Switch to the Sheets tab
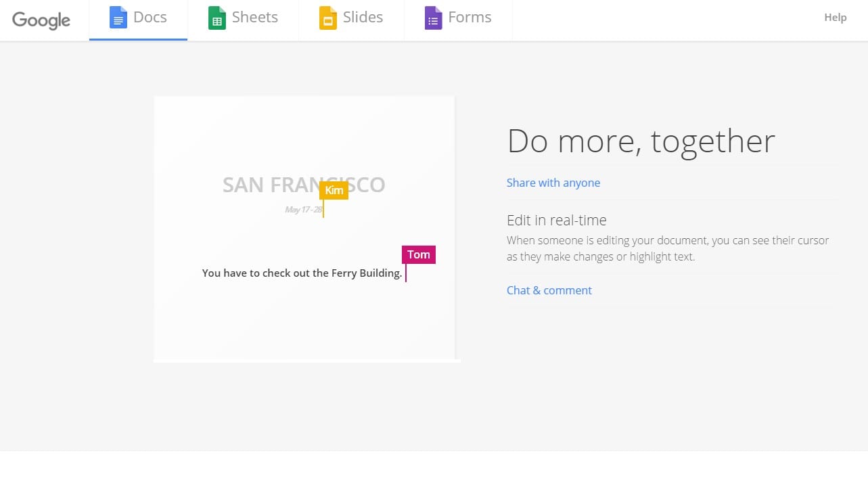The width and height of the screenshot is (868, 500). (244, 20)
